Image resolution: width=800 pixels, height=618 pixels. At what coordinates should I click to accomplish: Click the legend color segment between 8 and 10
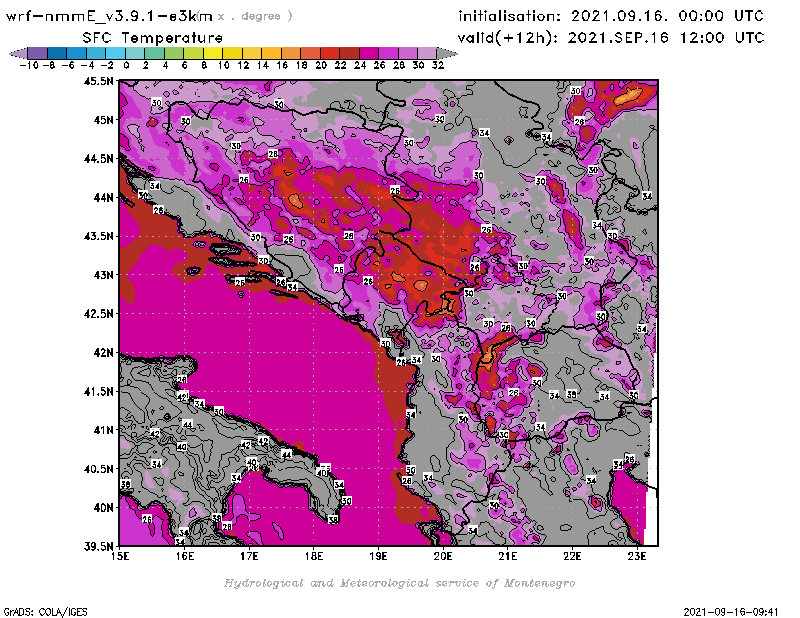coord(213,53)
